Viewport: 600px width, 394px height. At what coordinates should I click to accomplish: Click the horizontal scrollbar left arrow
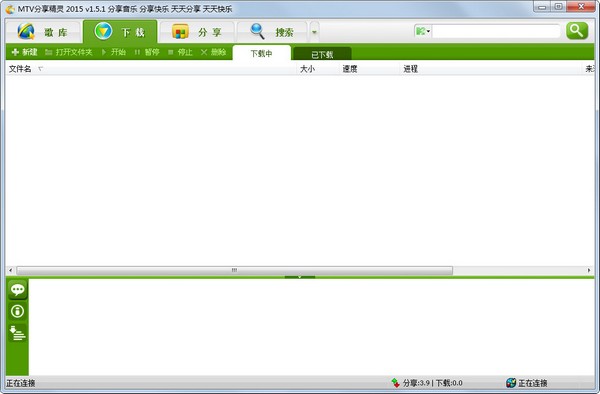tap(10, 270)
